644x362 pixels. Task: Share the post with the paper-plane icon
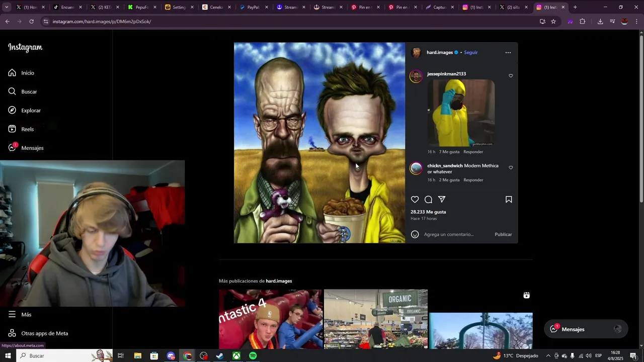[x=442, y=200]
